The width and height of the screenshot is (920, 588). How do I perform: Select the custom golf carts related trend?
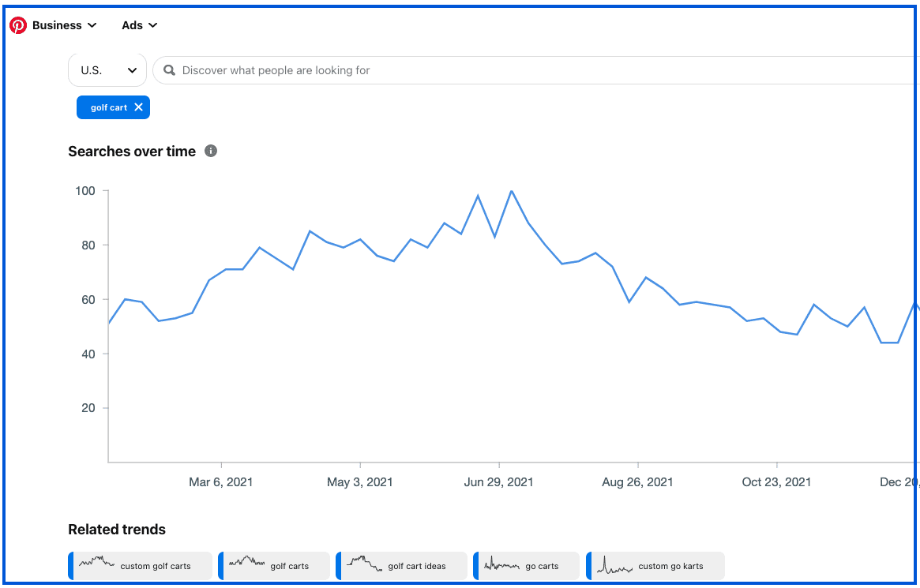pyautogui.click(x=141, y=566)
